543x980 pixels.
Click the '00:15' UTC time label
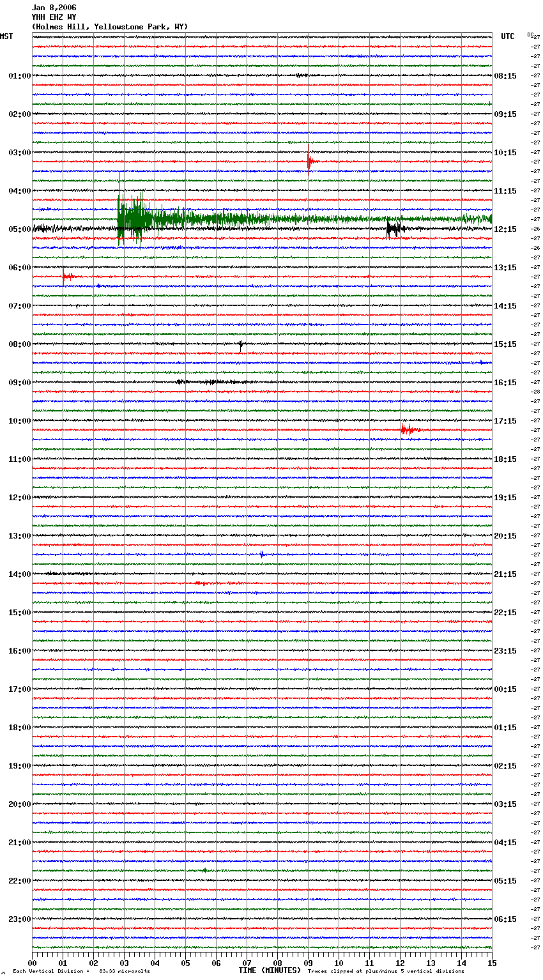(505, 689)
